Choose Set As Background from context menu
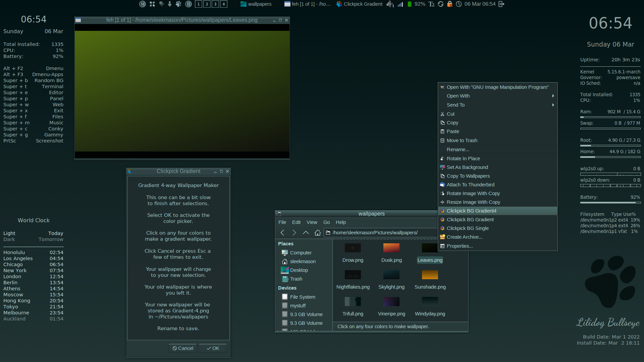The image size is (644, 362). (x=467, y=167)
